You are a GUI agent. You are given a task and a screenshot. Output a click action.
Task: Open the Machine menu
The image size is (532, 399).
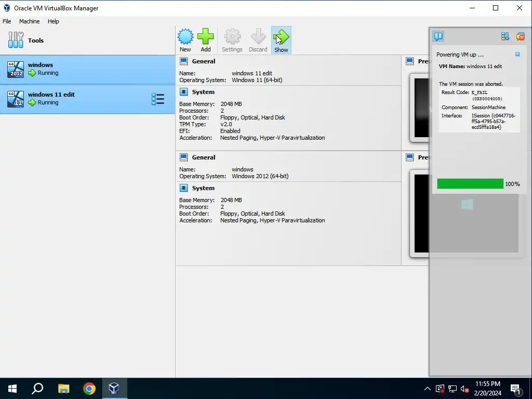[29, 21]
